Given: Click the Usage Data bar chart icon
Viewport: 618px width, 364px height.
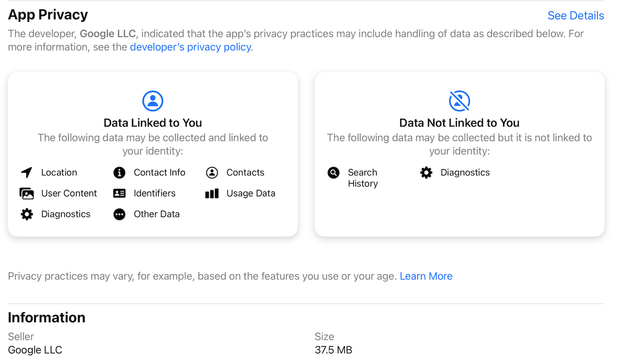Looking at the screenshot, I should (212, 193).
